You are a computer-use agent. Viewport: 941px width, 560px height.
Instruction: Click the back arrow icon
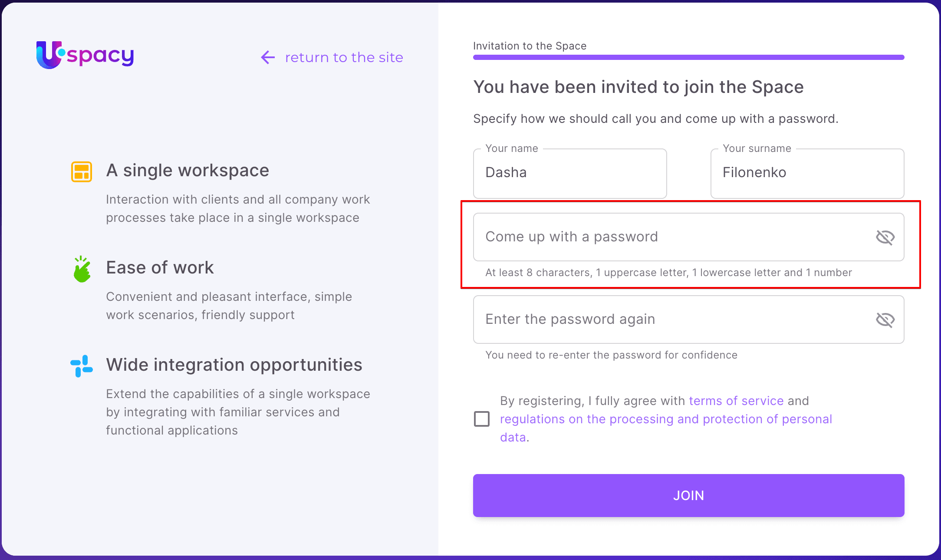pyautogui.click(x=268, y=57)
